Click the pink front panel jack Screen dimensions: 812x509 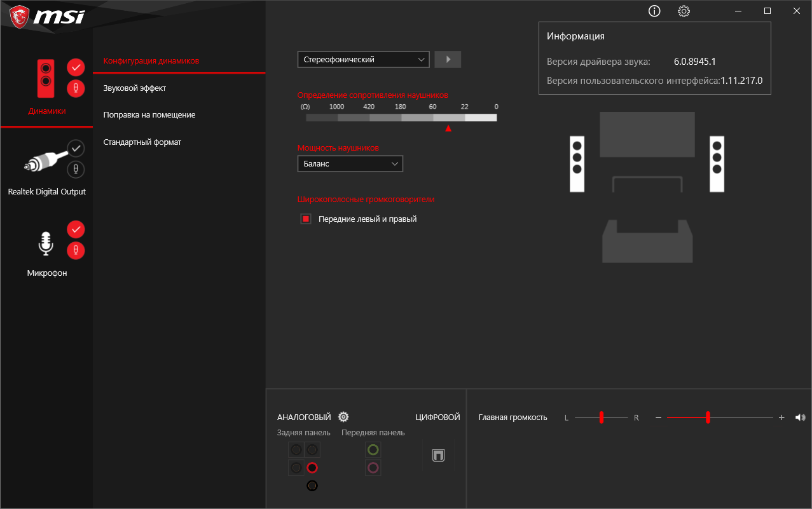(373, 468)
